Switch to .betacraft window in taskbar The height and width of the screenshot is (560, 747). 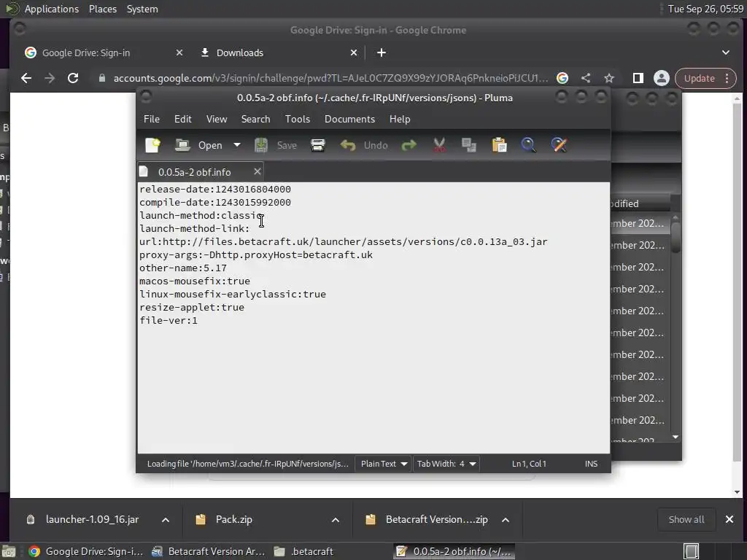[x=305, y=551]
